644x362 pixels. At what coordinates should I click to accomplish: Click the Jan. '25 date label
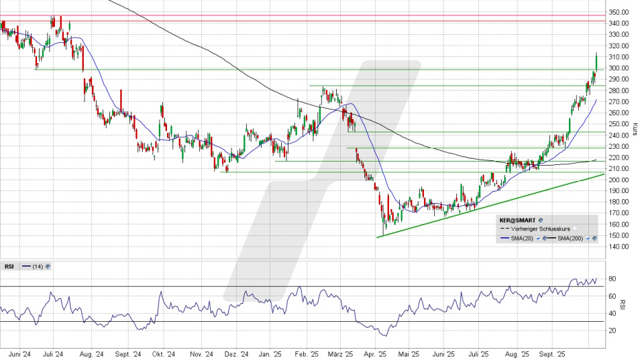pos(270,354)
